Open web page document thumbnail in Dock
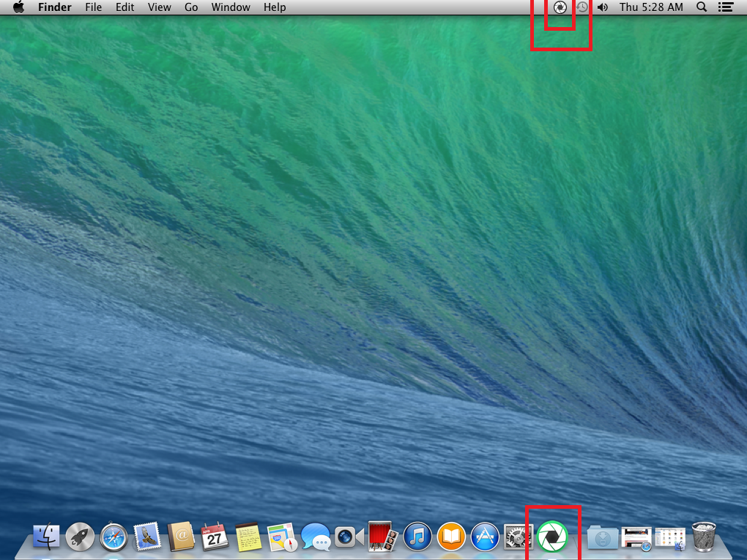Screen dimensions: 747x560 [636, 538]
